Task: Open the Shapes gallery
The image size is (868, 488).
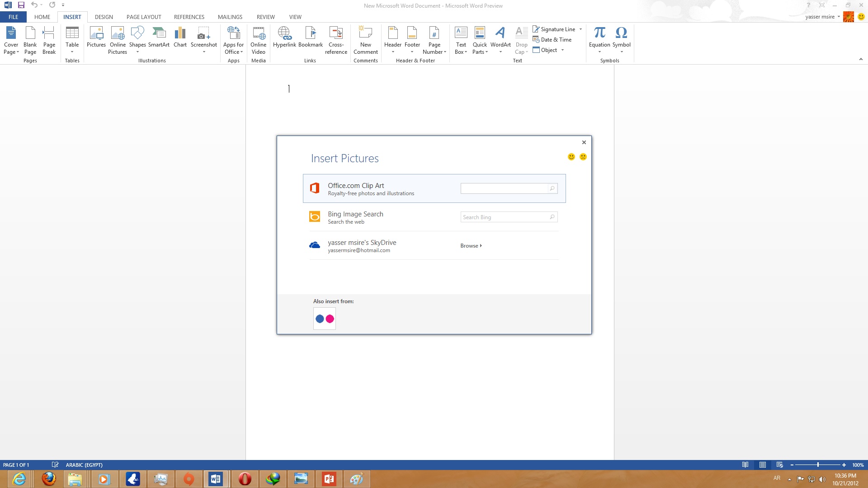Action: 137,40
